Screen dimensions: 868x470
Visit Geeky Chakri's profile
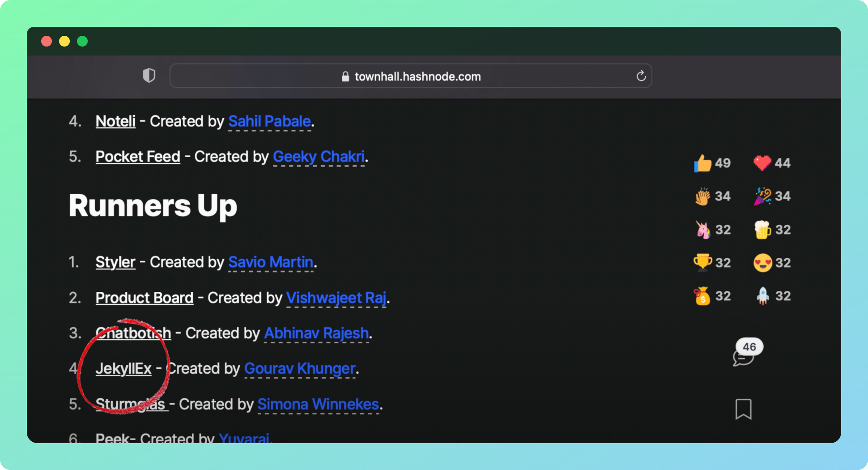click(x=319, y=157)
